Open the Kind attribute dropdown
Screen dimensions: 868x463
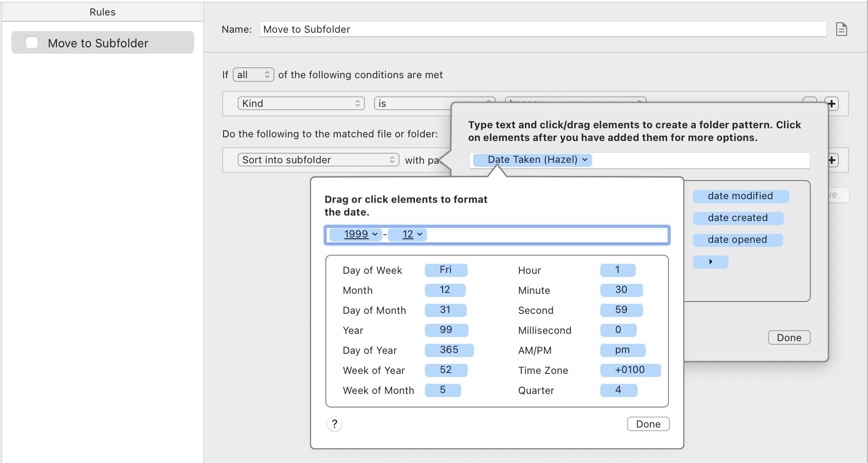(301, 103)
